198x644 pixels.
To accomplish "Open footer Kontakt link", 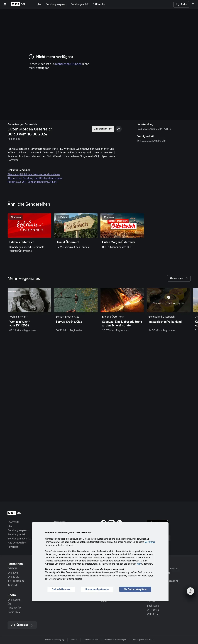I will pyautogui.click(x=74, y=640).
